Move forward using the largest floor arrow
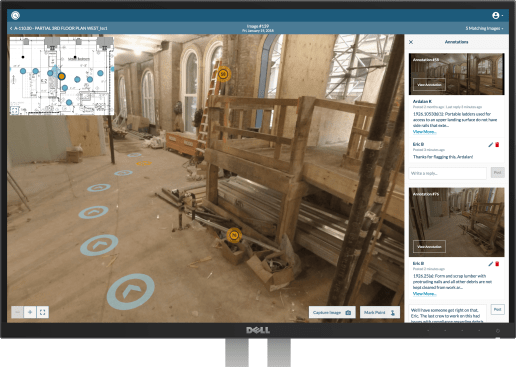Image resolution: width=516 pixels, height=367 pixels. 131,292
